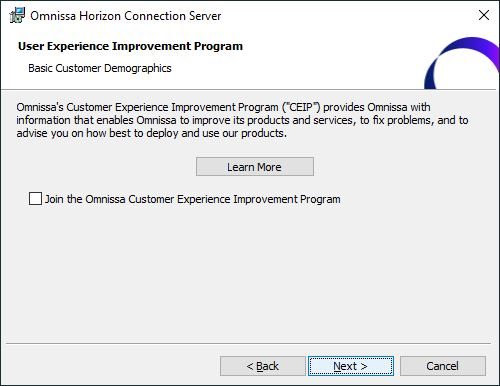The width and height of the screenshot is (500, 386).
Task: Click the Omnissa installer icon in title bar
Action: pyautogui.click(x=17, y=15)
